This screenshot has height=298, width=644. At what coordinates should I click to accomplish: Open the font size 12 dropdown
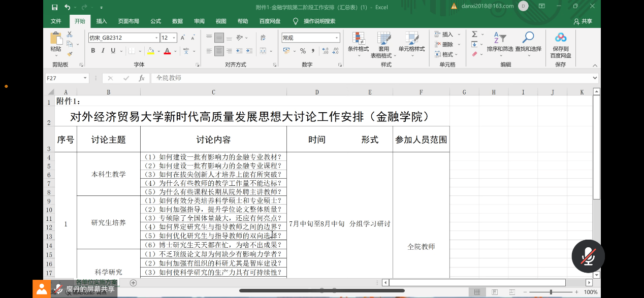[174, 38]
